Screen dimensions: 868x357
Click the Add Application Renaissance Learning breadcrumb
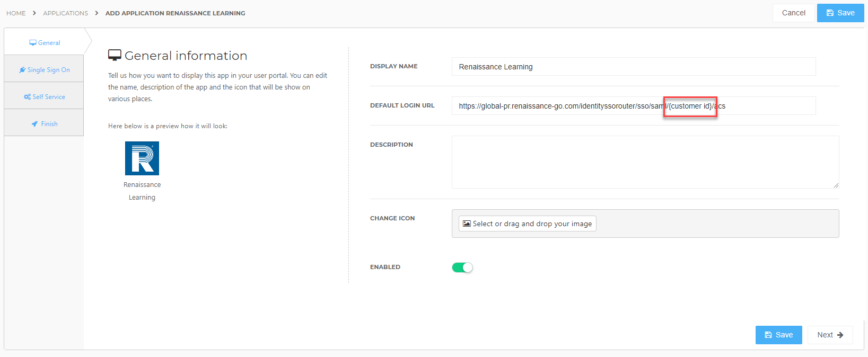point(176,13)
